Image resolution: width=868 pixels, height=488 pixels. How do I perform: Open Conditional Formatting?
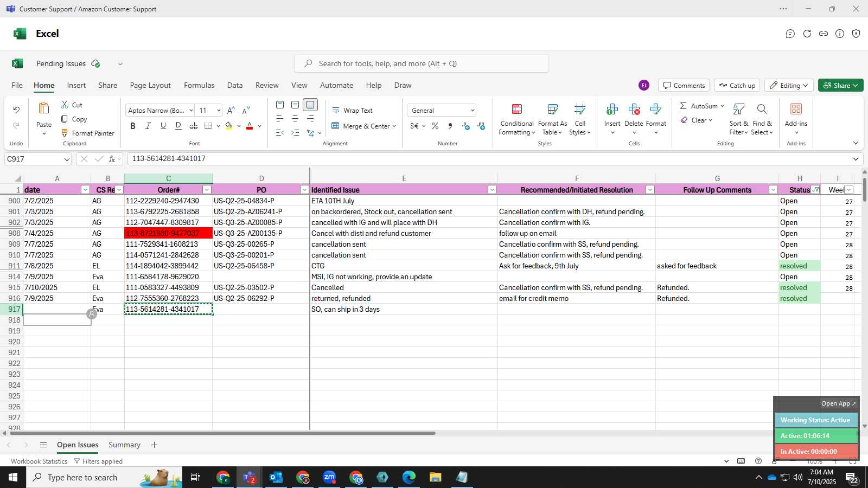coord(517,119)
